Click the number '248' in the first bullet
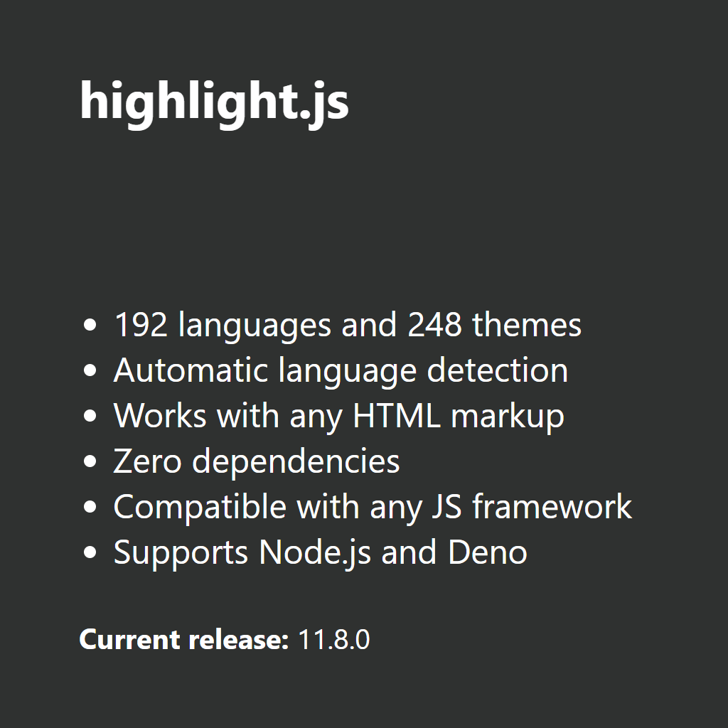Image resolution: width=728 pixels, height=728 pixels. tap(434, 325)
